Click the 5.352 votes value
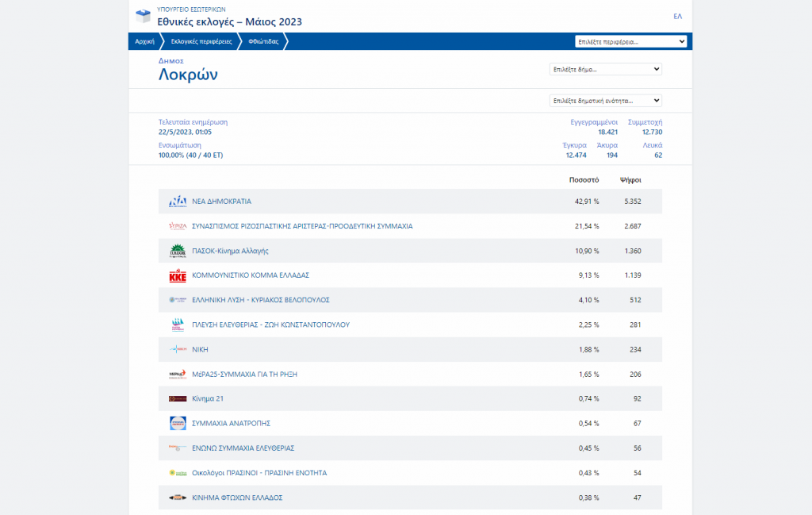The width and height of the screenshot is (812, 515). click(x=632, y=202)
